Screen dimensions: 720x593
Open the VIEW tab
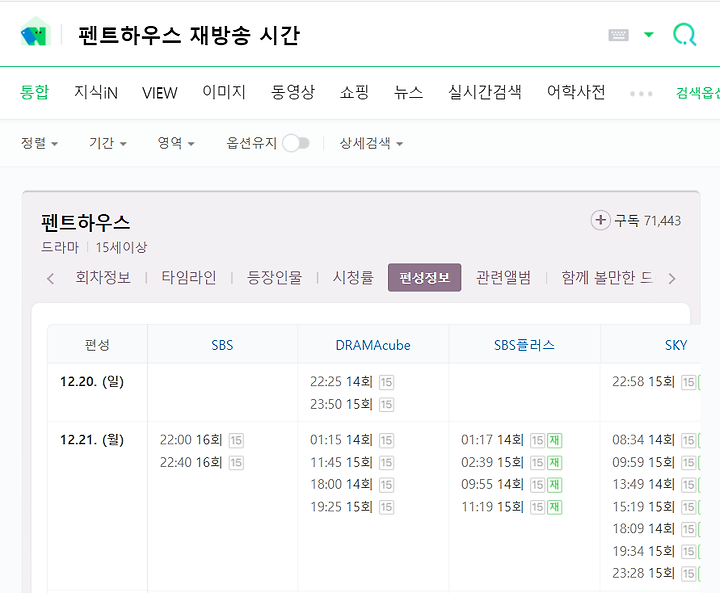(159, 93)
